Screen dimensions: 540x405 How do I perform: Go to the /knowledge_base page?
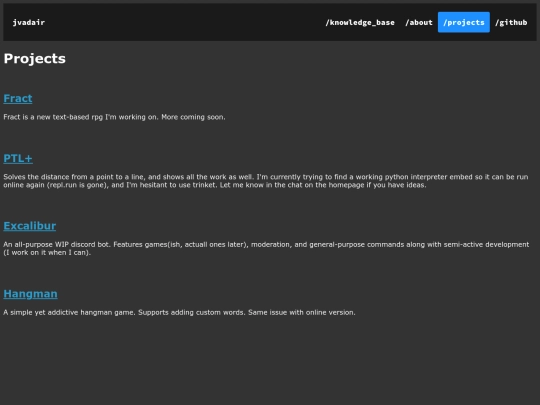pos(360,22)
